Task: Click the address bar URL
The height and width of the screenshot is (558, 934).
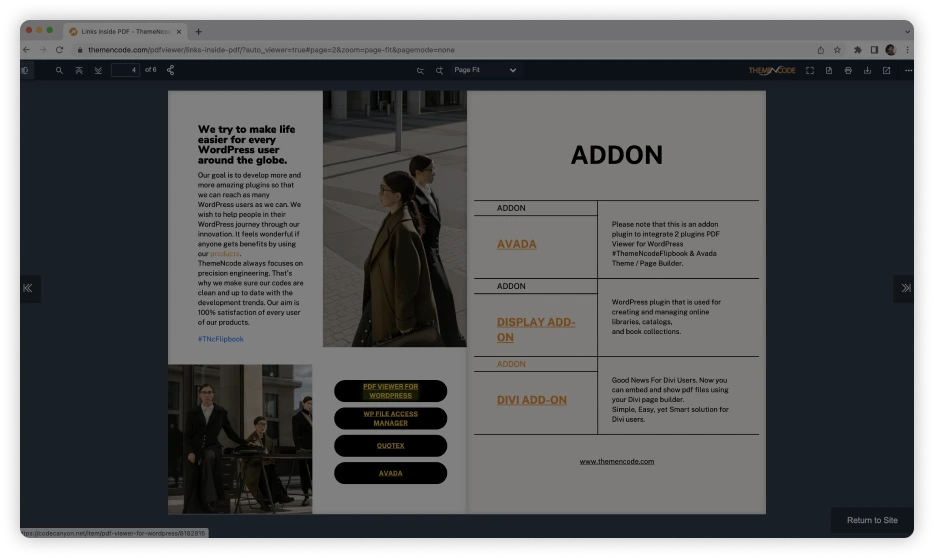Action: [x=271, y=50]
